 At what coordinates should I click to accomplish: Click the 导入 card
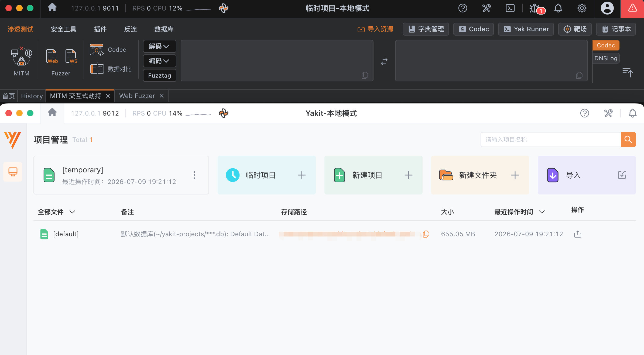(x=587, y=175)
